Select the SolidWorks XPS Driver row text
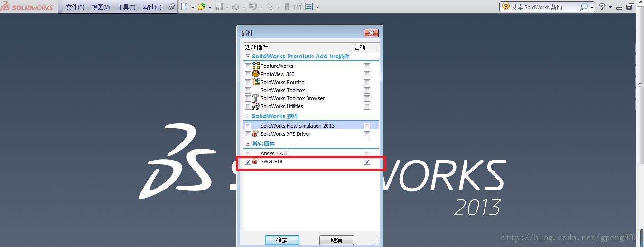Screen dimensions: 644x247 [285, 134]
